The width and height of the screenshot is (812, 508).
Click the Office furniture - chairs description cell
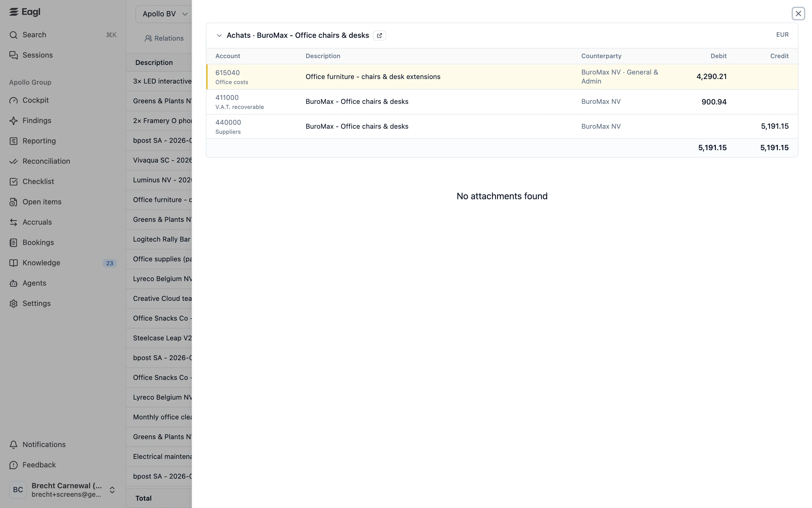click(373, 77)
